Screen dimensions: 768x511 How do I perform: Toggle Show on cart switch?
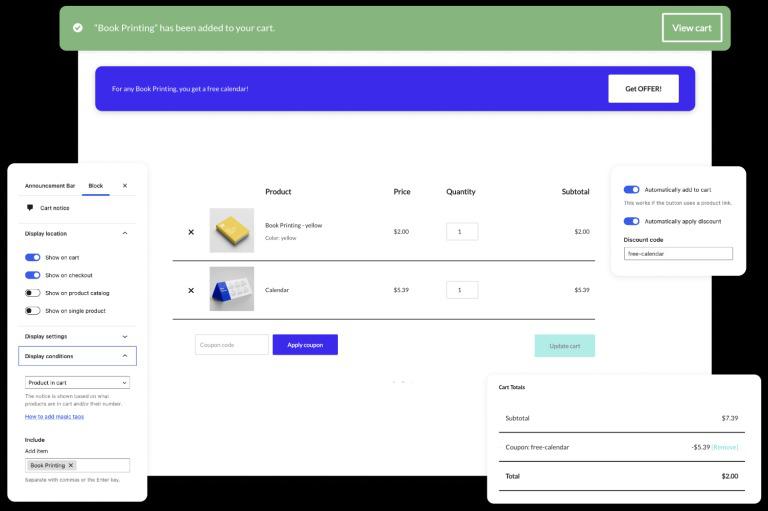coord(32,257)
